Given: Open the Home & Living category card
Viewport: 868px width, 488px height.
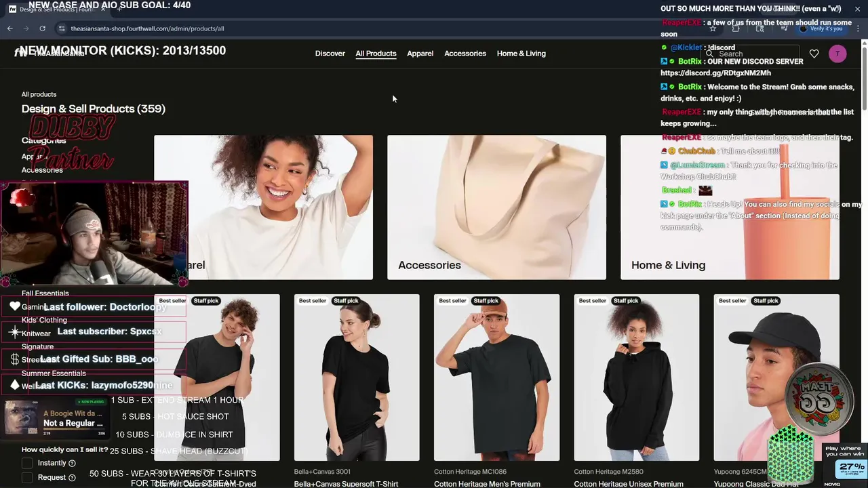Looking at the screenshot, I should tap(730, 207).
